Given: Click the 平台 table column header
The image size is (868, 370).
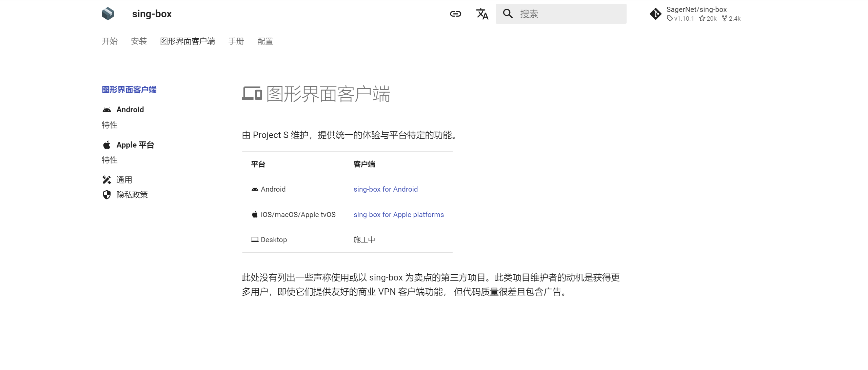Looking at the screenshot, I should pyautogui.click(x=258, y=164).
